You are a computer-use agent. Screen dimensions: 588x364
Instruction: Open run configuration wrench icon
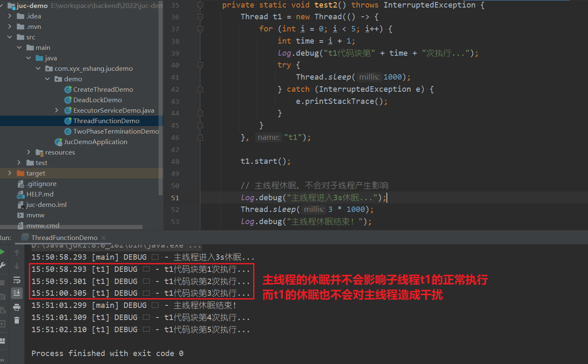tap(2, 266)
